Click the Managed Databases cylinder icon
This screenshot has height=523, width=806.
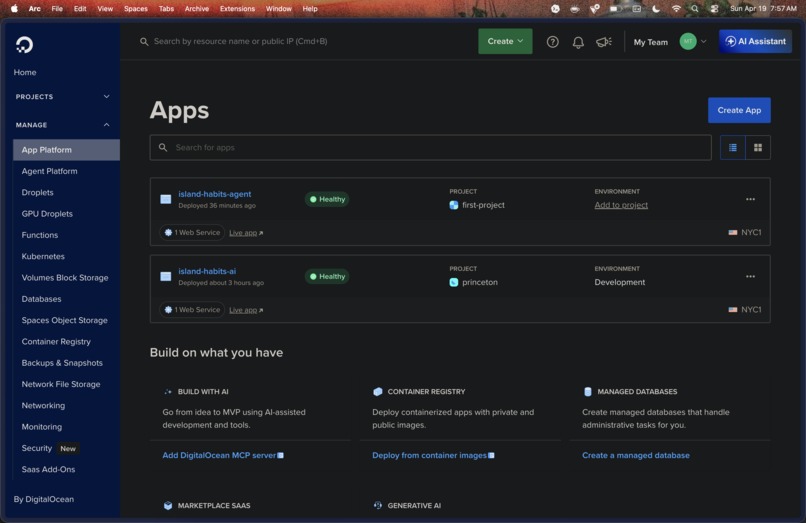click(588, 391)
